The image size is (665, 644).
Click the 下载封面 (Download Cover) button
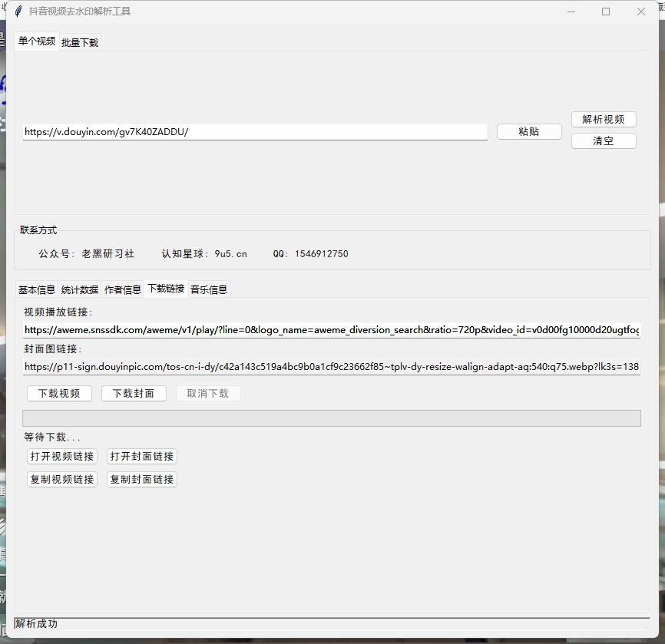[134, 393]
